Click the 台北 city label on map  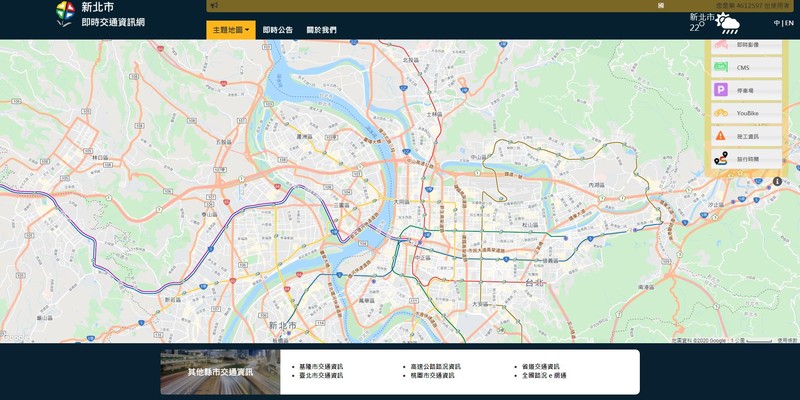[x=535, y=282]
